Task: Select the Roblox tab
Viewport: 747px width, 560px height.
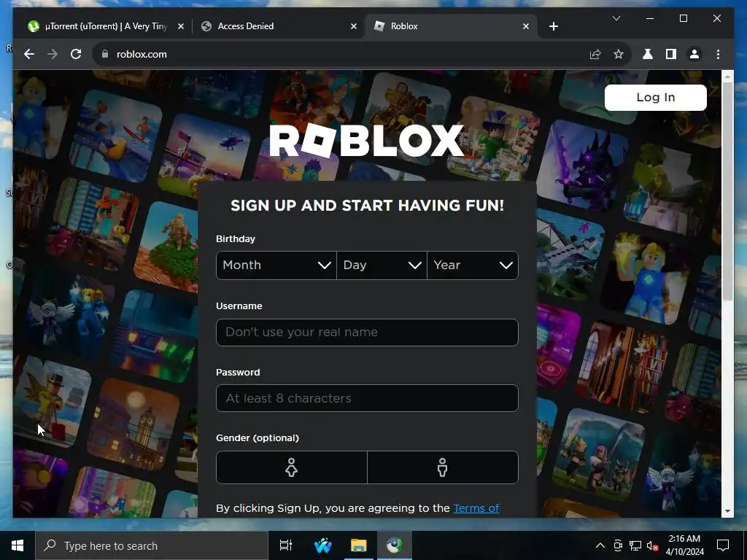Action: [451, 26]
